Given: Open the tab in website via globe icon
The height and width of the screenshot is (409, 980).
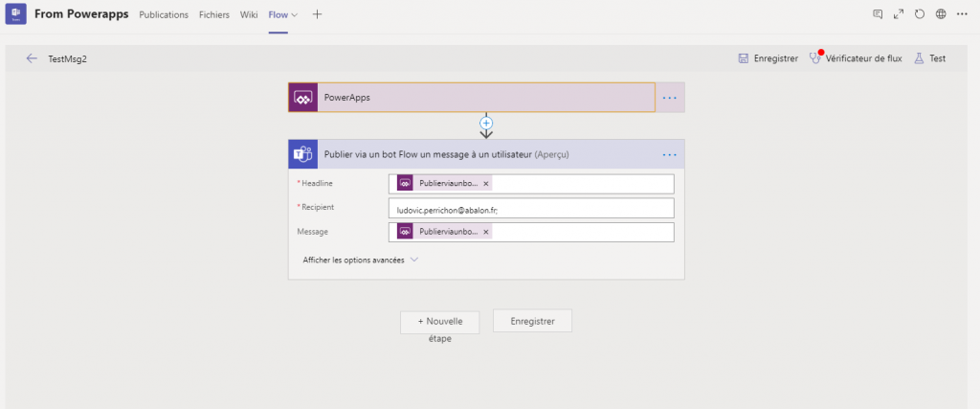Looking at the screenshot, I should 941,14.
